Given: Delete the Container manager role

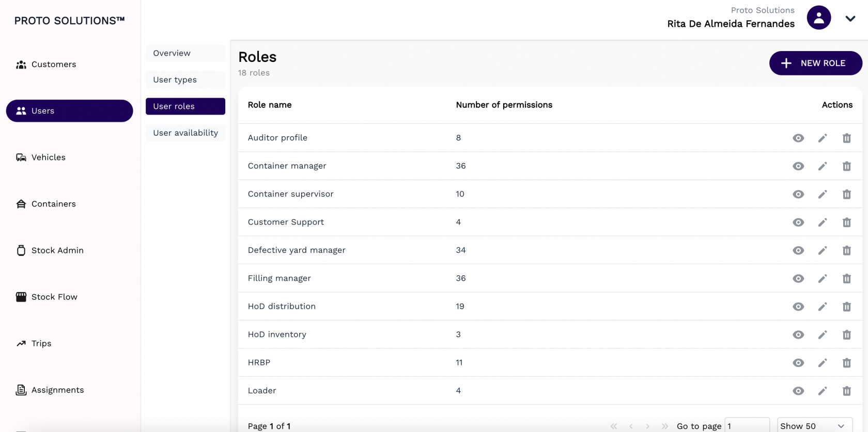Looking at the screenshot, I should 847,166.
